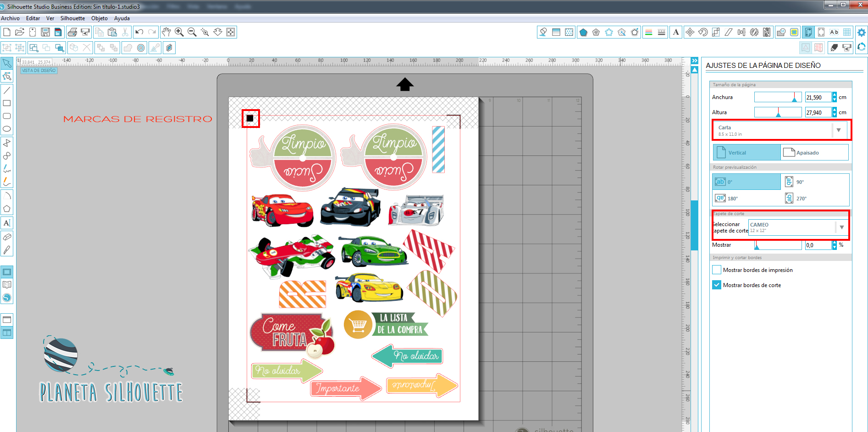Viewport: 868px width, 432px height.
Task: Select the Pan hand tool
Action: tap(166, 32)
